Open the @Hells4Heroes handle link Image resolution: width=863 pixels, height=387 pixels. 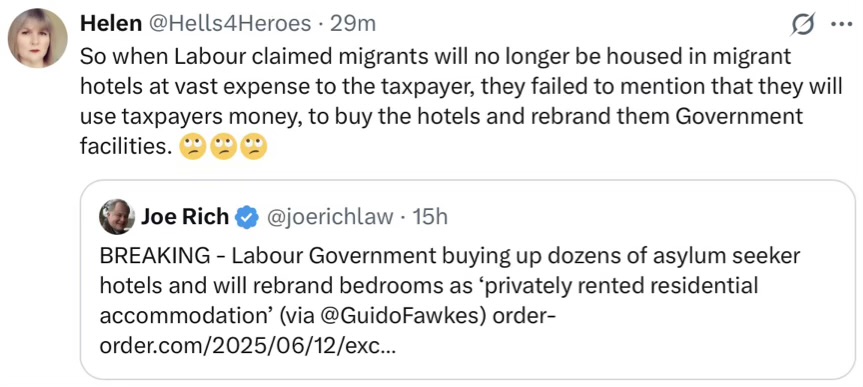point(227,23)
